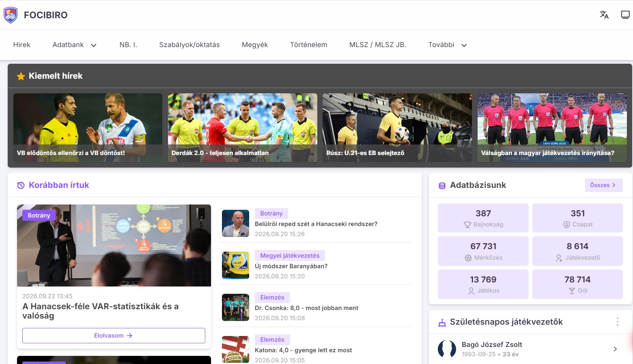
Task: Open the language translation icon
Action: (604, 15)
